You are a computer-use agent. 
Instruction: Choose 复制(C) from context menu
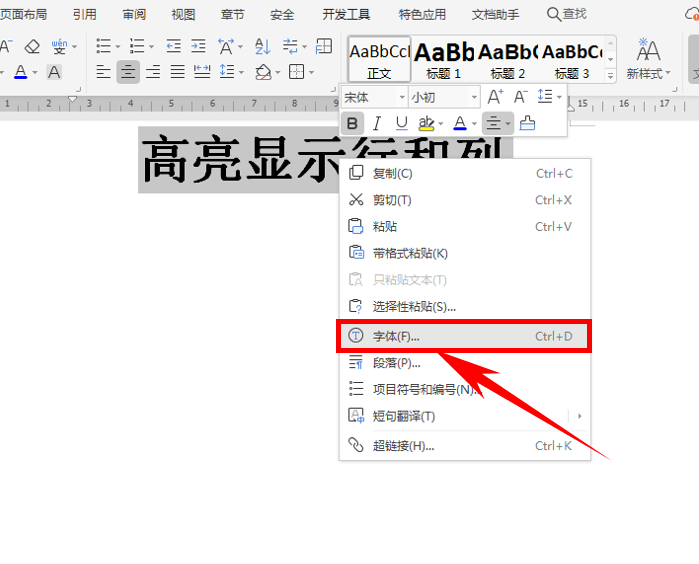click(x=465, y=173)
